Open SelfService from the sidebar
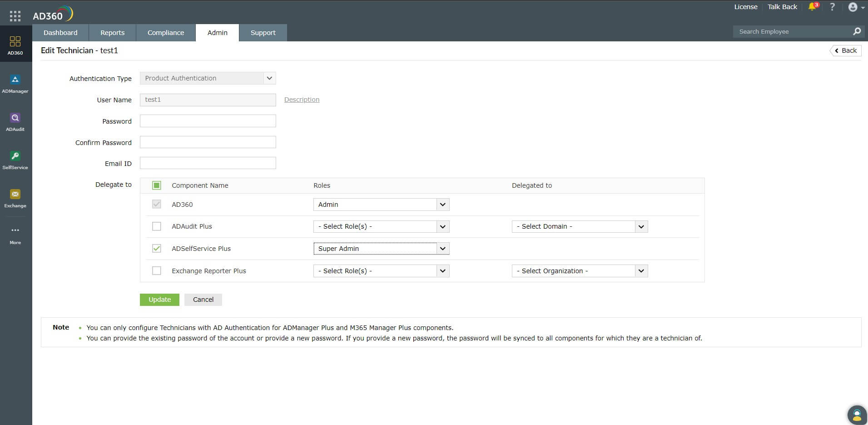 point(15,160)
